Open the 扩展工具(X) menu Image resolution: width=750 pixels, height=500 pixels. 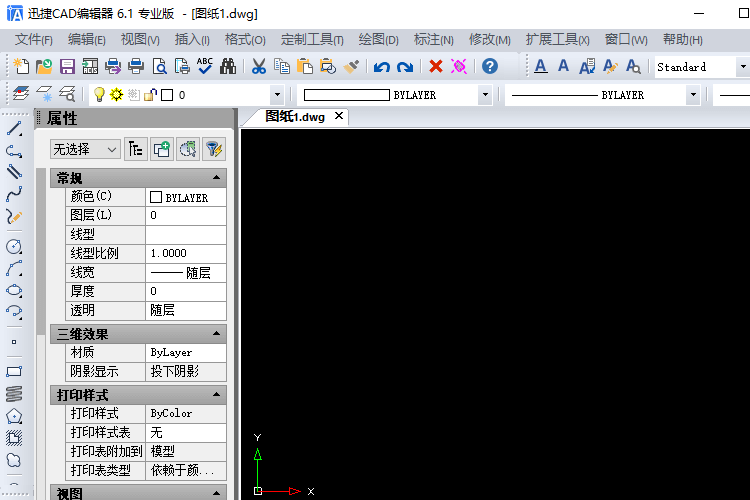[x=558, y=40]
